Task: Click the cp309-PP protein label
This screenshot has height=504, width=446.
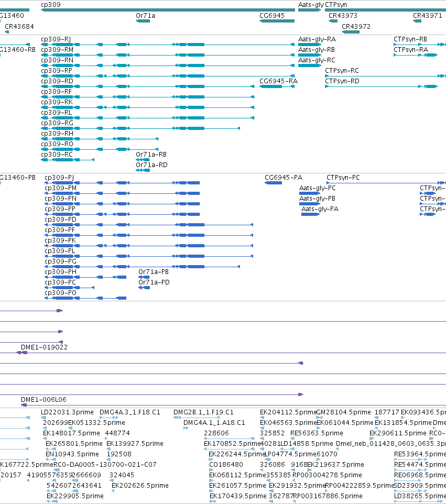Action: coord(60,209)
